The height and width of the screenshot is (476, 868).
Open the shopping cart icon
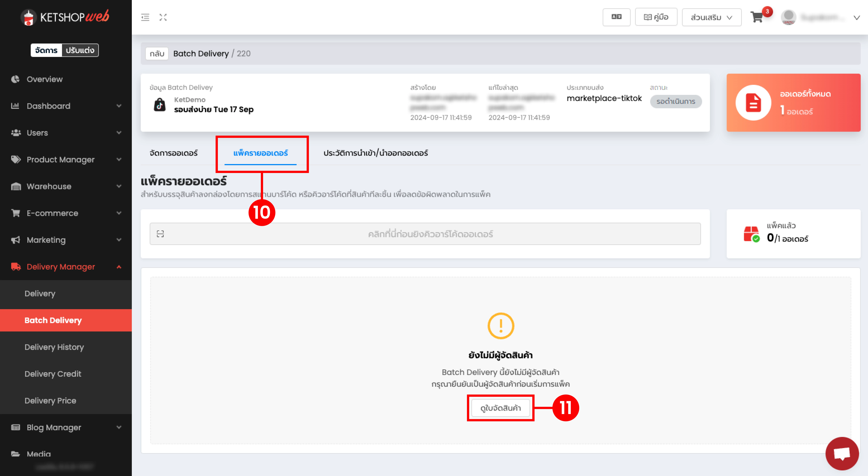coord(757,17)
